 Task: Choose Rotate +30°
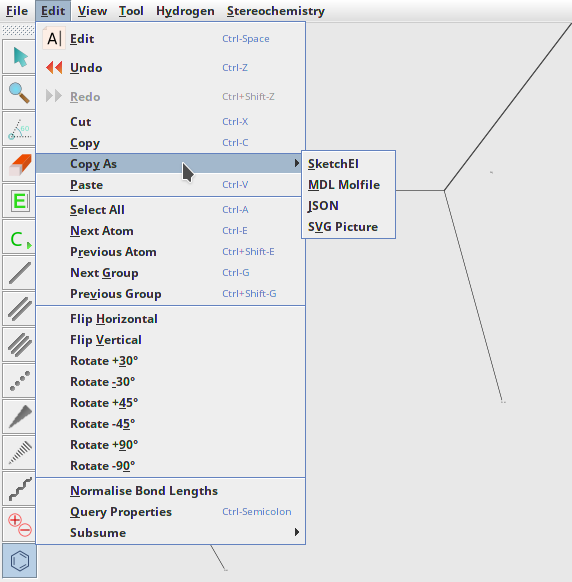(x=171, y=361)
